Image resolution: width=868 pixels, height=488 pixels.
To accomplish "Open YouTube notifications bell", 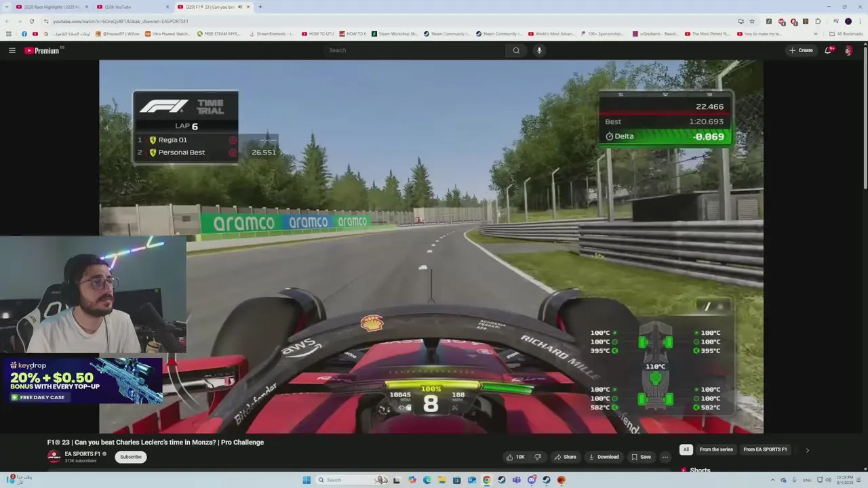I will tap(828, 50).
